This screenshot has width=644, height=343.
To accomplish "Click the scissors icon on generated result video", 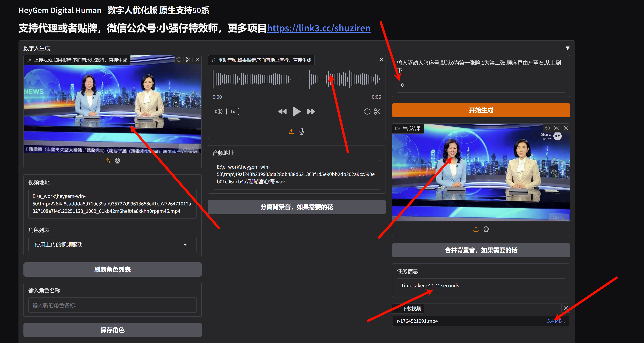I will pyautogui.click(x=556, y=128).
